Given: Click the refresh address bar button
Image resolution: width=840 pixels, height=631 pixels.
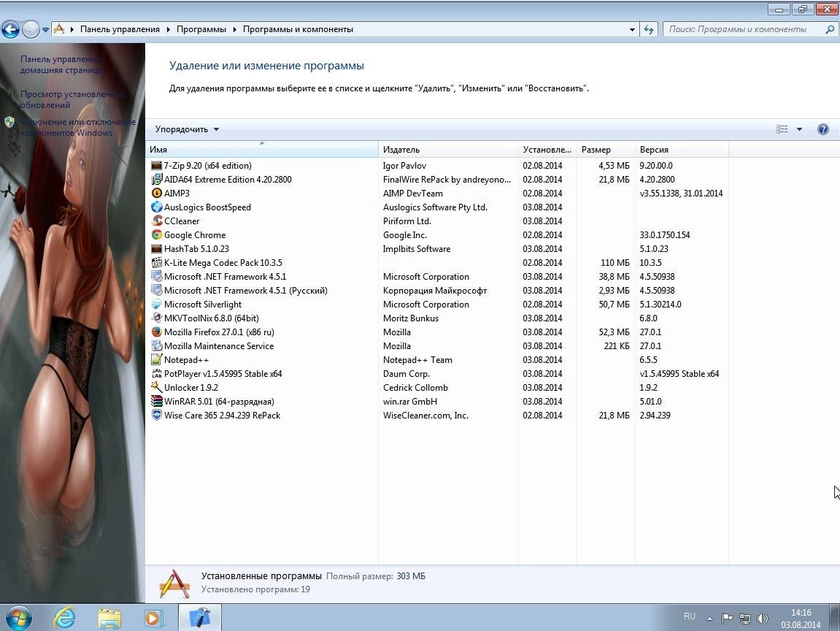Looking at the screenshot, I should [648, 29].
